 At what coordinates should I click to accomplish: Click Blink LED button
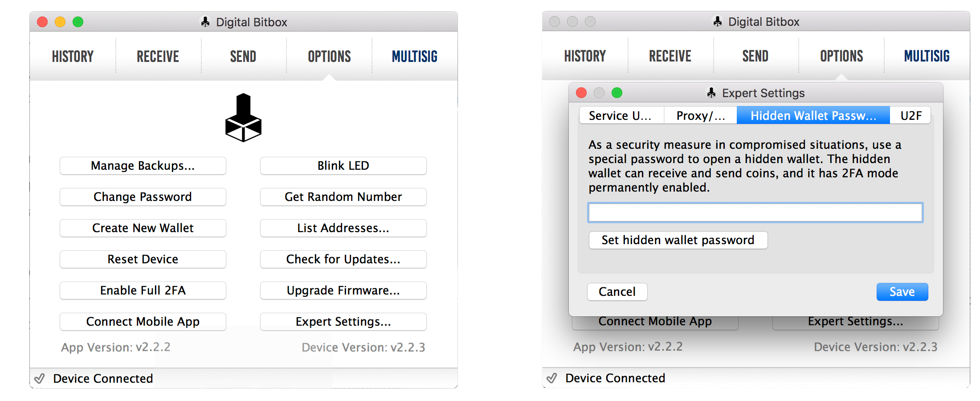pos(343,166)
